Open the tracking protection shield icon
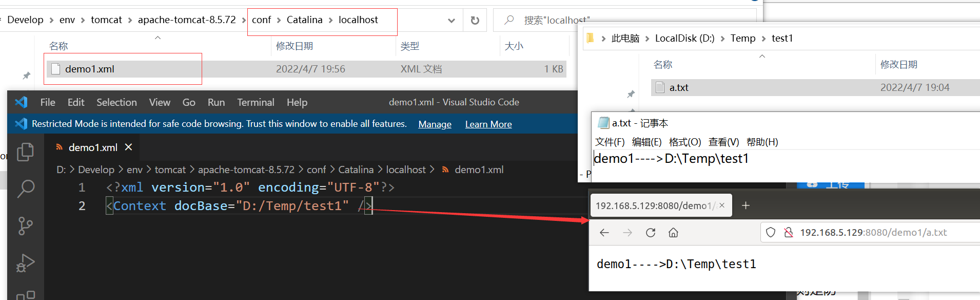980x300 pixels. pos(770,233)
